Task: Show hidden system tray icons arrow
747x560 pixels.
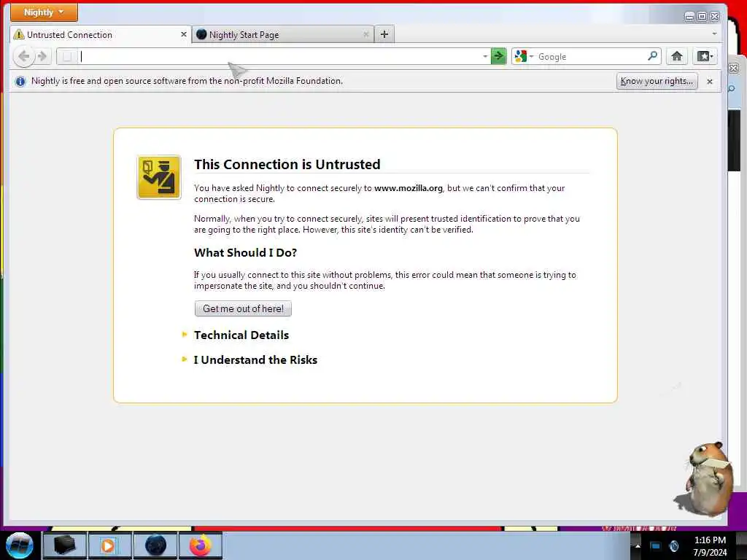Action: coord(638,546)
